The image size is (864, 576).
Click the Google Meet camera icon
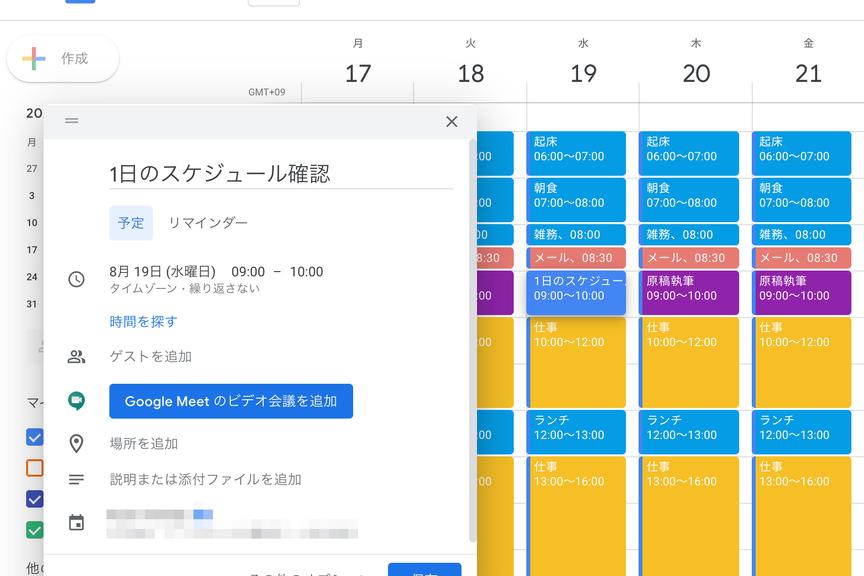coord(77,401)
